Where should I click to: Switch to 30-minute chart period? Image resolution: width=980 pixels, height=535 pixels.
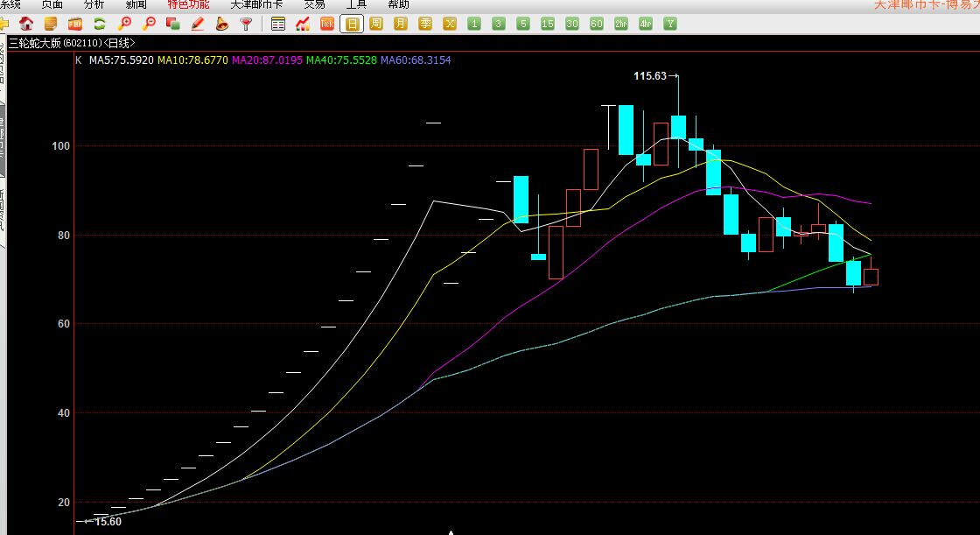click(572, 24)
